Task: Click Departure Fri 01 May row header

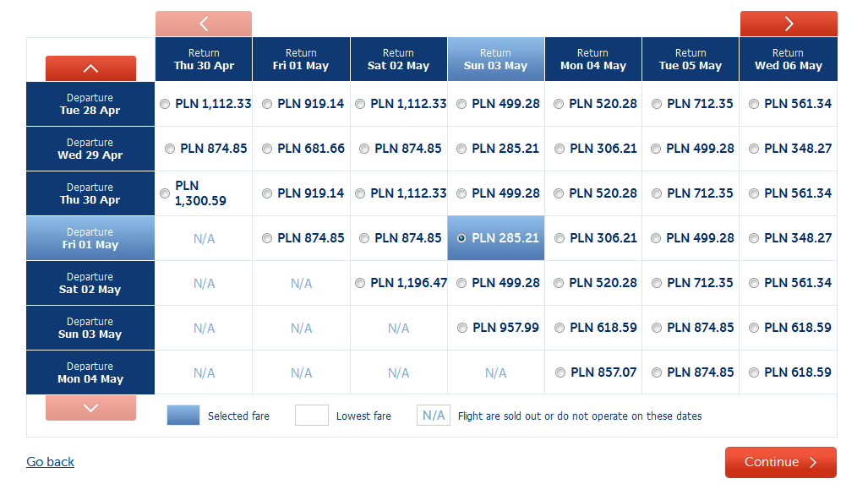Action: click(90, 238)
